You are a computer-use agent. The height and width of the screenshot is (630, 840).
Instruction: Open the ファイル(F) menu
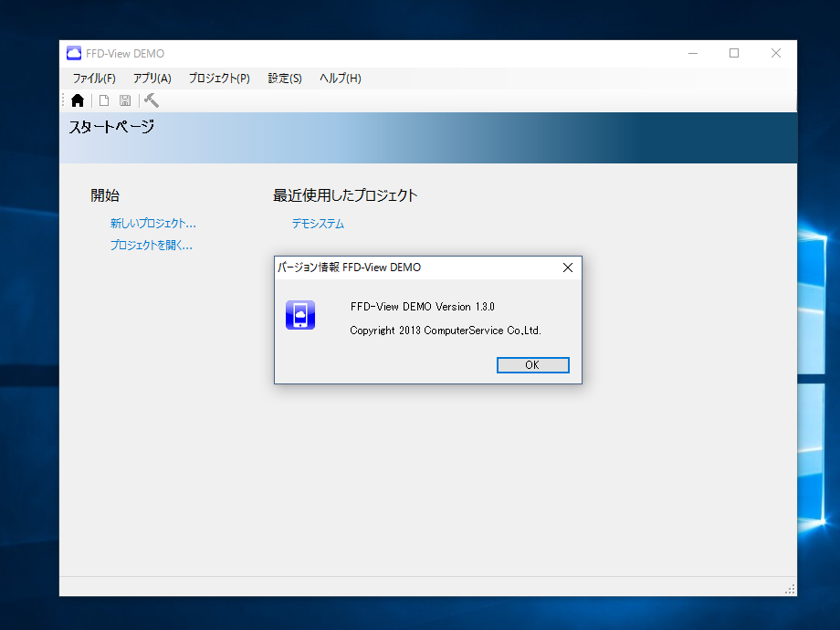click(94, 79)
